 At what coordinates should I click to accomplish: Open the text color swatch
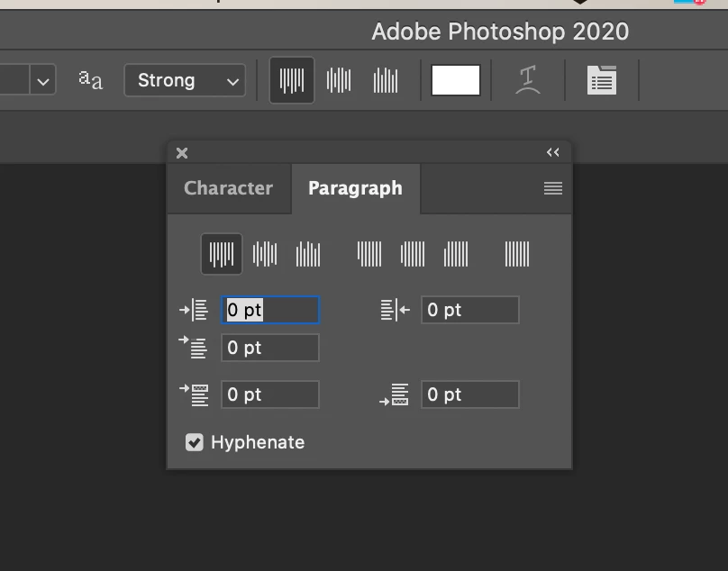click(x=456, y=80)
